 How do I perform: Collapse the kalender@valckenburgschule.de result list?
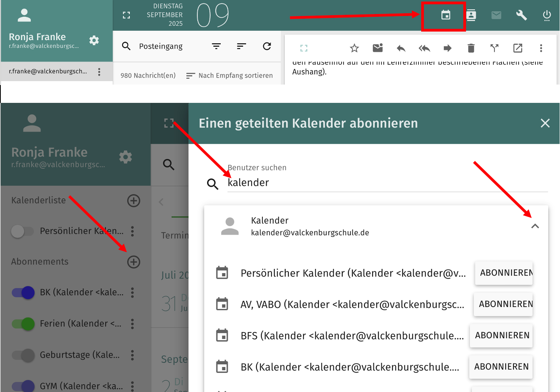[x=535, y=226]
